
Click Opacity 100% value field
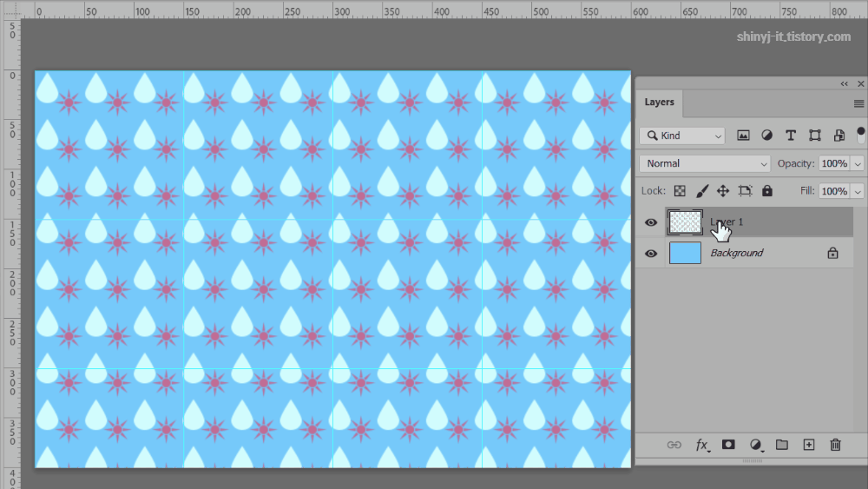[x=834, y=163]
